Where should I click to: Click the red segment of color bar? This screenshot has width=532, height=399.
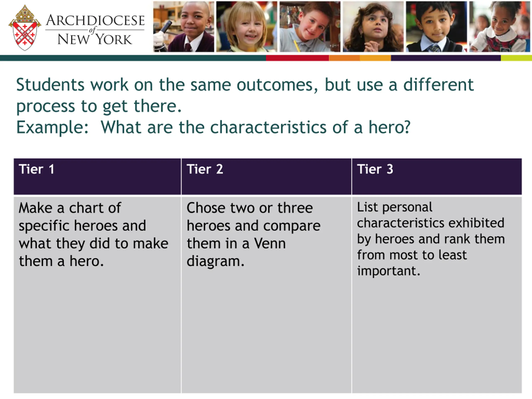pyautogui.click(x=297, y=58)
